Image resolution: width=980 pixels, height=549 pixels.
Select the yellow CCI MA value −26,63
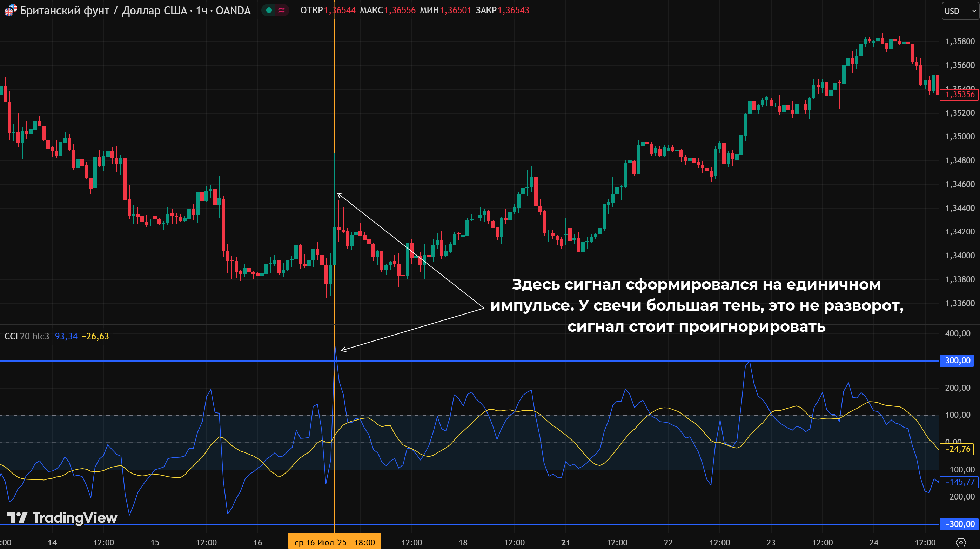[95, 336]
